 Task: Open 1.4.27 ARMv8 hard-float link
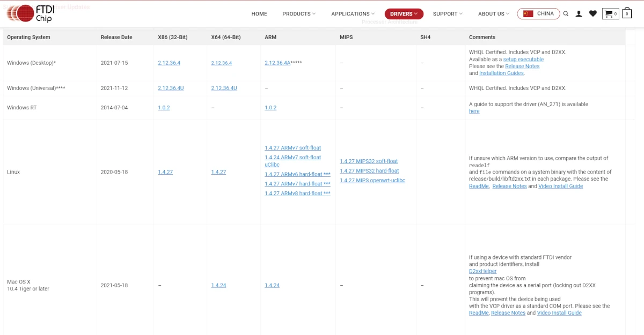[297, 193]
